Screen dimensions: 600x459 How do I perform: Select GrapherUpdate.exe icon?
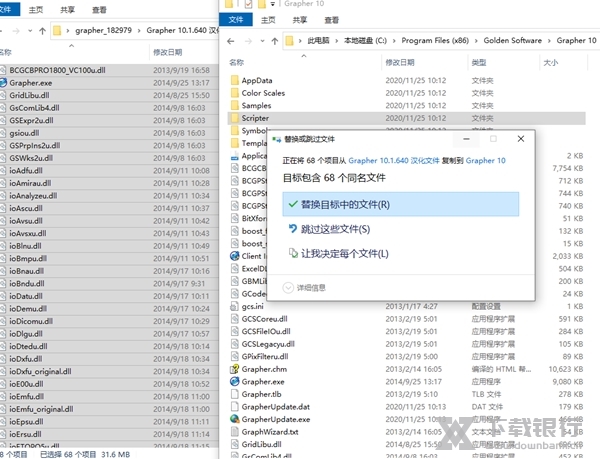[235, 419]
